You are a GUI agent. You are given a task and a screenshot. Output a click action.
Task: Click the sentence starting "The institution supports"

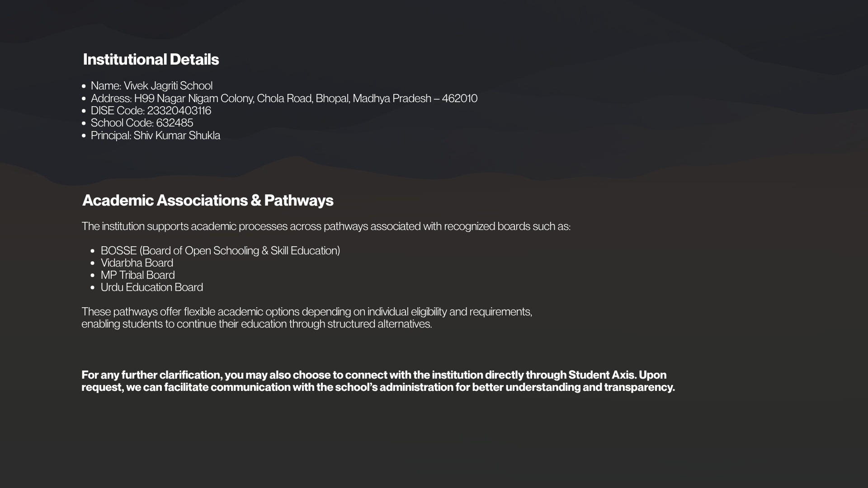[x=325, y=226]
